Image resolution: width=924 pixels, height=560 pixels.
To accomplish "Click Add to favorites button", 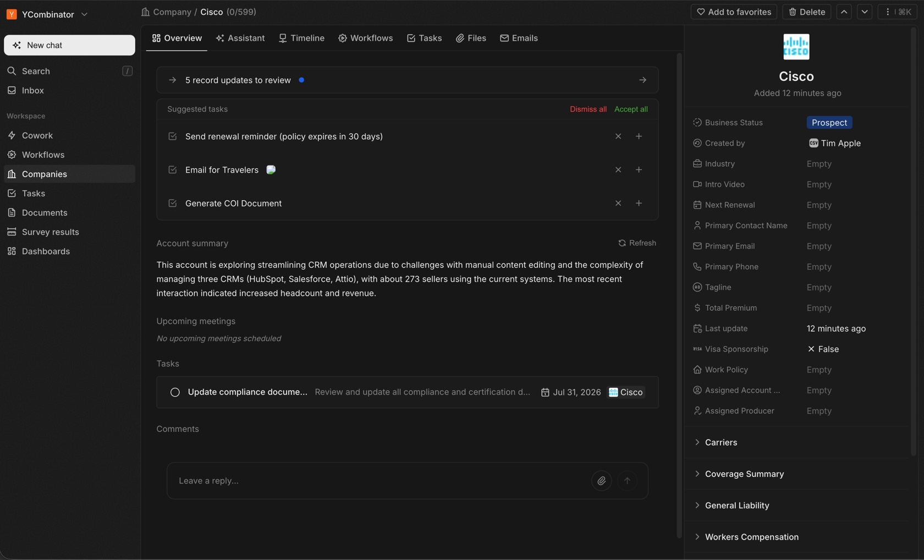I will pyautogui.click(x=734, y=12).
